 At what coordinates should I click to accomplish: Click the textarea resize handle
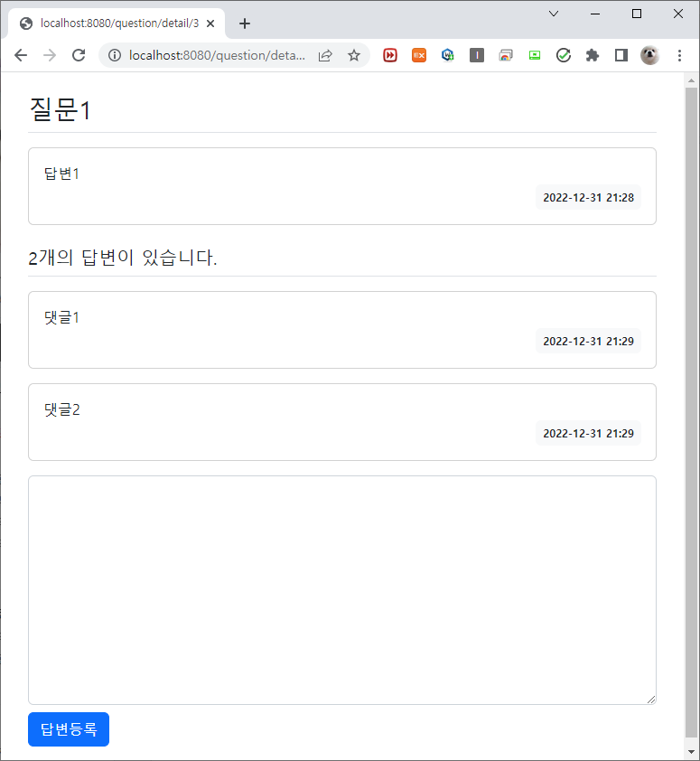click(x=651, y=700)
